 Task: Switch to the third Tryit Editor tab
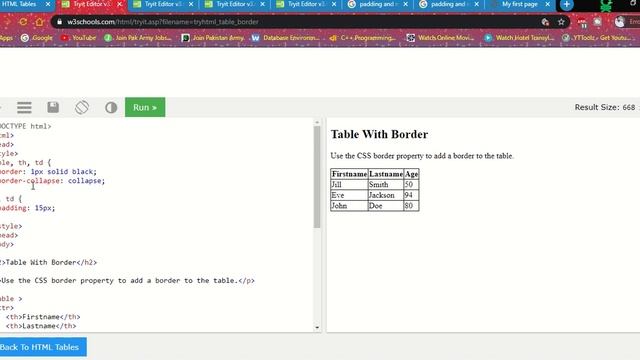coord(233,4)
